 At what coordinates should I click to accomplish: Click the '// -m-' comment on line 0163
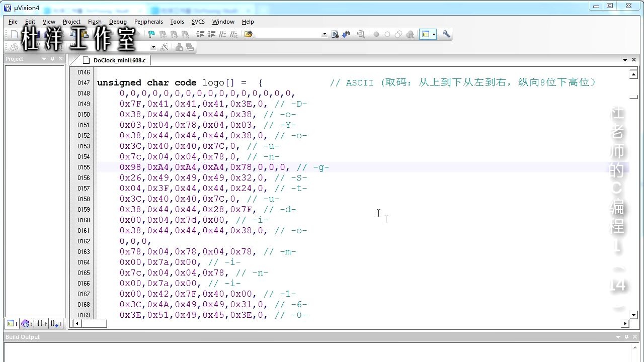(x=280, y=252)
